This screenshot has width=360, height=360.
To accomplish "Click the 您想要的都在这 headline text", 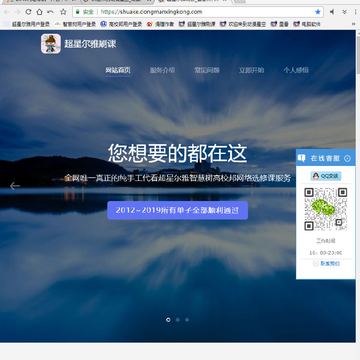I will point(177,153).
